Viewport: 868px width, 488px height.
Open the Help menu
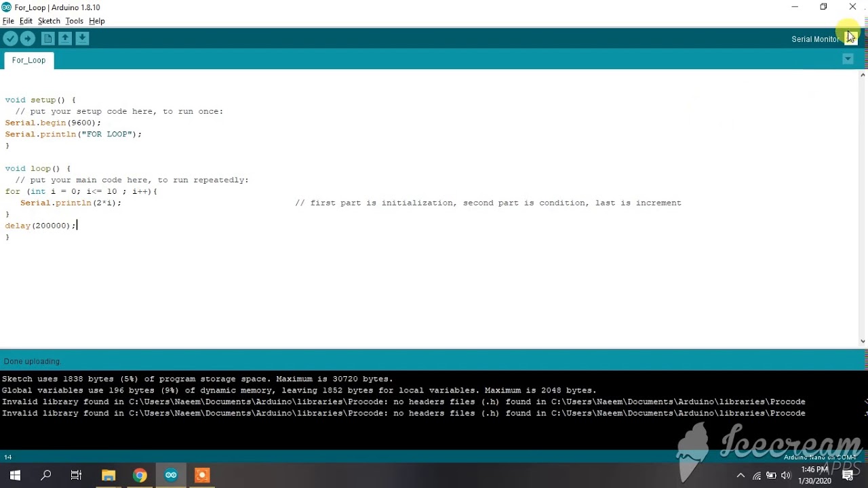[96, 21]
